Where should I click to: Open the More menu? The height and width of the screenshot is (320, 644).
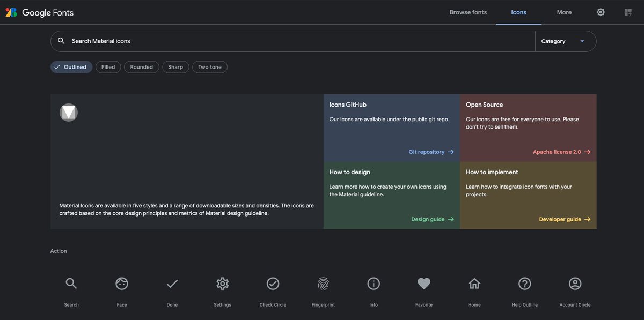[564, 12]
